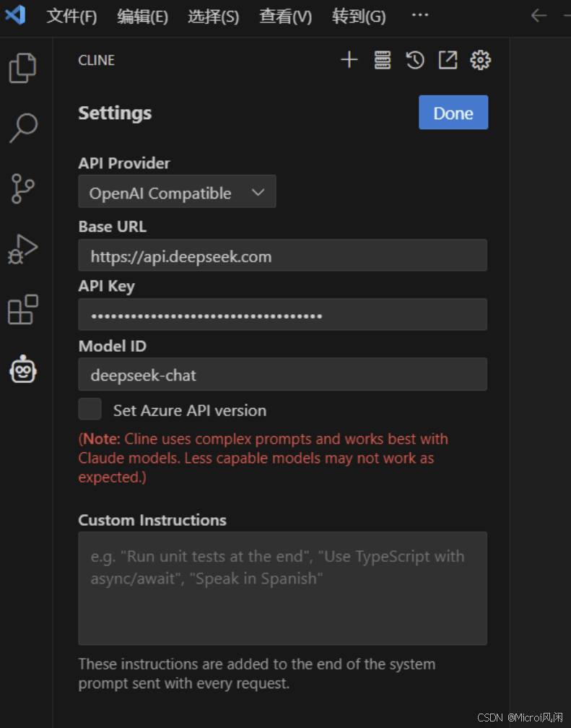The height and width of the screenshot is (728, 571).
Task: Open the Explorer view in activity bar
Action: [23, 68]
